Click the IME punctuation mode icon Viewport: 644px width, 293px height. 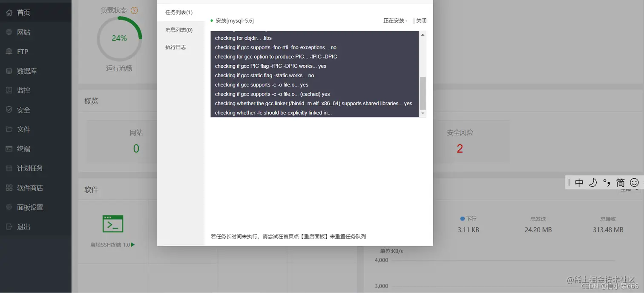click(607, 183)
